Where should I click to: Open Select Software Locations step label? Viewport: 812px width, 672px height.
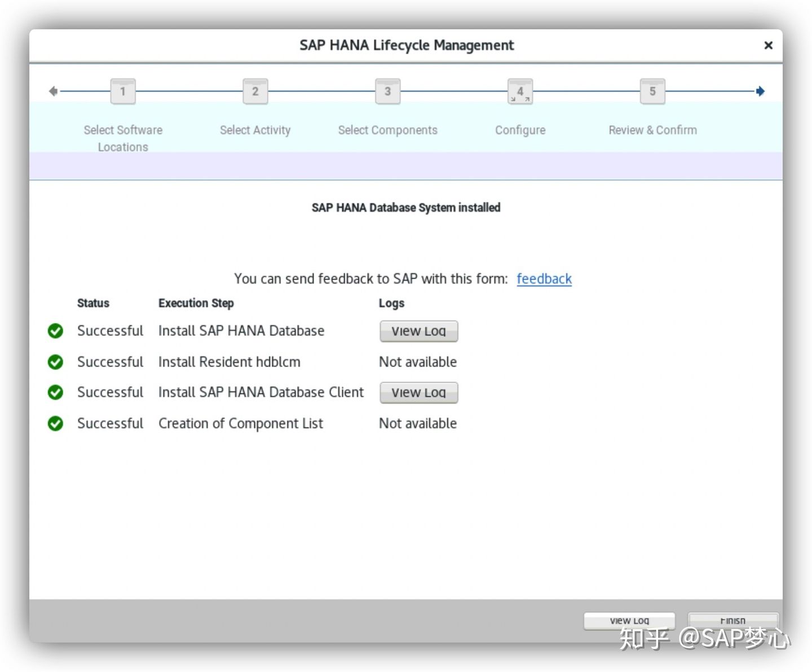123,138
